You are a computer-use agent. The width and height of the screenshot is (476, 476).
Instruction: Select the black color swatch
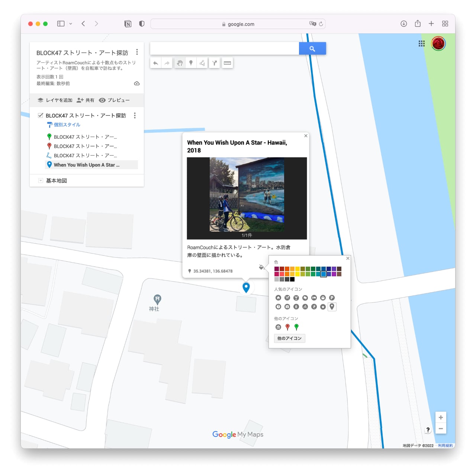(x=292, y=279)
